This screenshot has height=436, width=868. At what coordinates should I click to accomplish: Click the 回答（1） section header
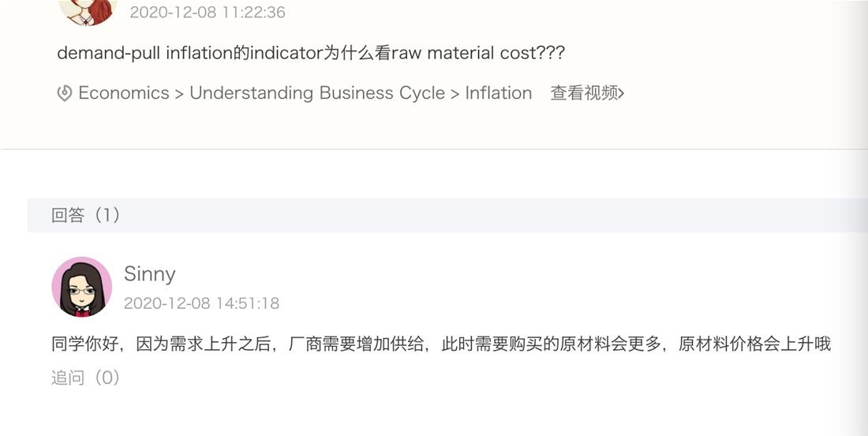pyautogui.click(x=447, y=215)
